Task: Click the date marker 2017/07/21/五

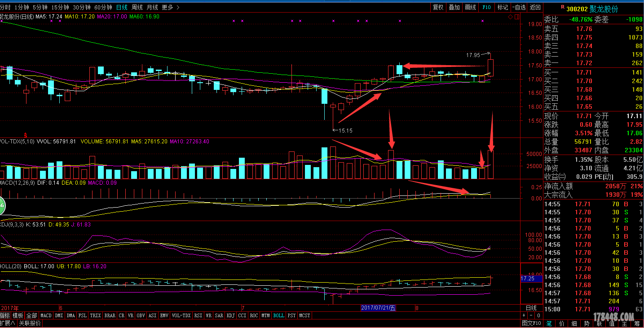Action: coord(379,308)
